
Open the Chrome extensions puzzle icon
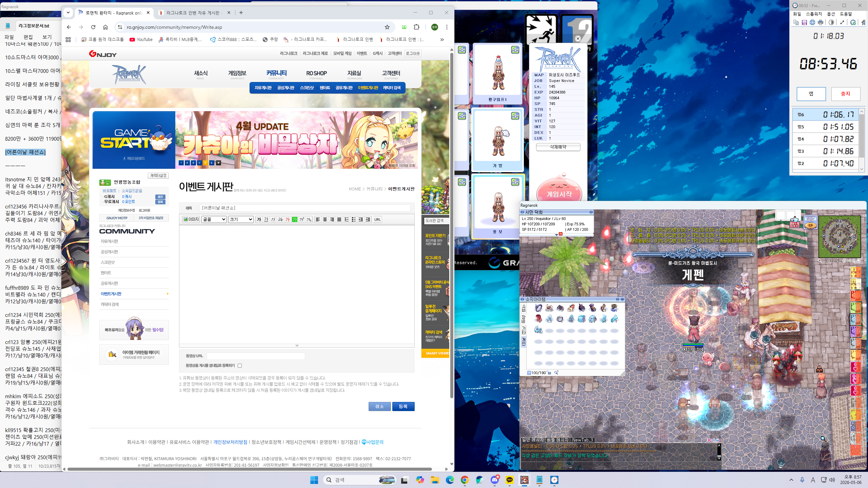(417, 27)
